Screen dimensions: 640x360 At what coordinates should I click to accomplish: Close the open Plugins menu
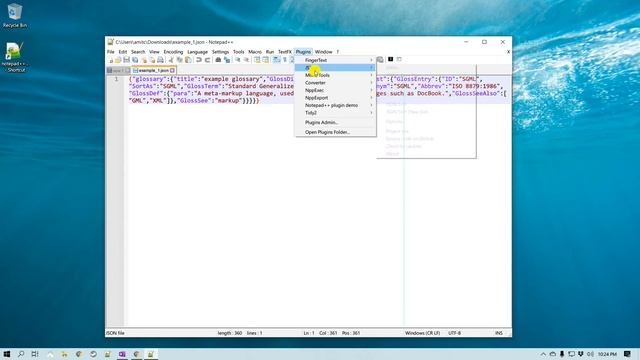[x=303, y=52]
